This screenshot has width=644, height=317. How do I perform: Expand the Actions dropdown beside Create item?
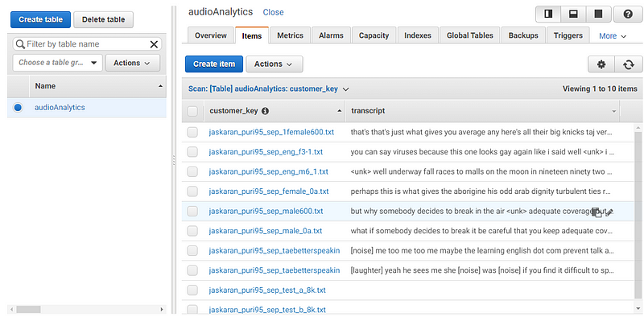pos(275,64)
